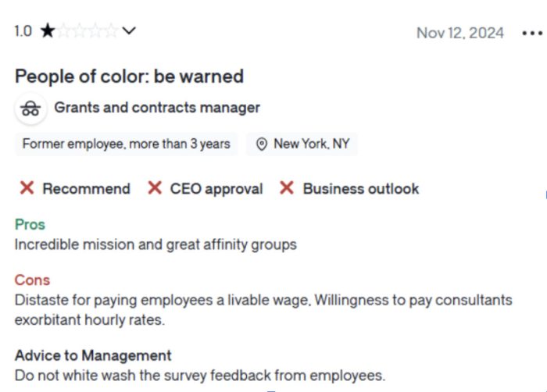Click the empty fifth star in rating

(111, 30)
